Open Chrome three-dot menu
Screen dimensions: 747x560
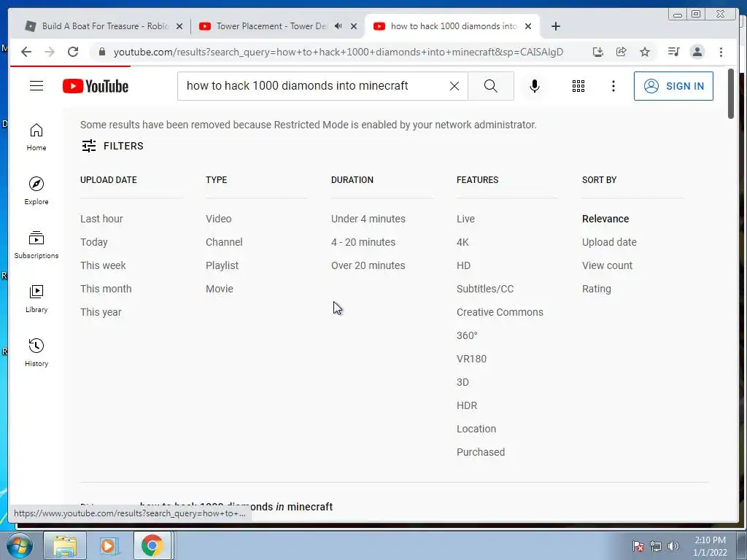(721, 52)
